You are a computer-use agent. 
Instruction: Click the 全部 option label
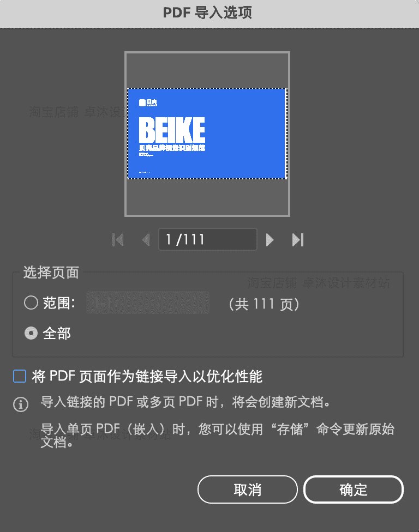point(57,334)
